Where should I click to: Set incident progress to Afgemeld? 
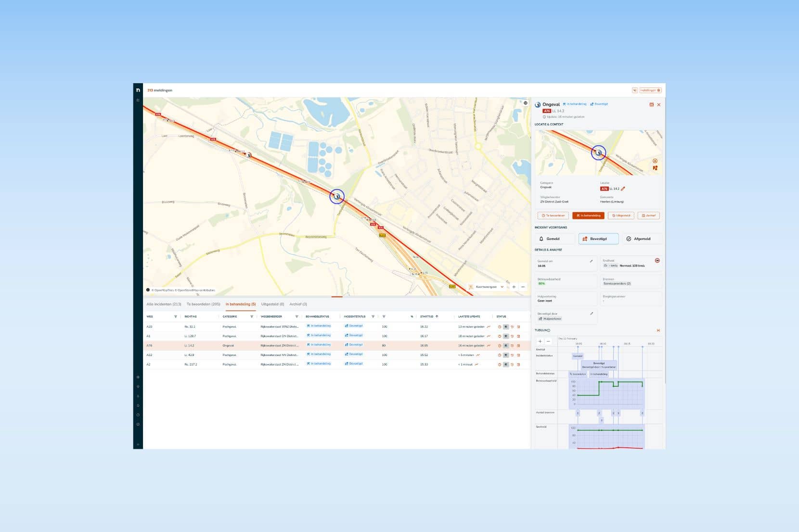(x=642, y=239)
